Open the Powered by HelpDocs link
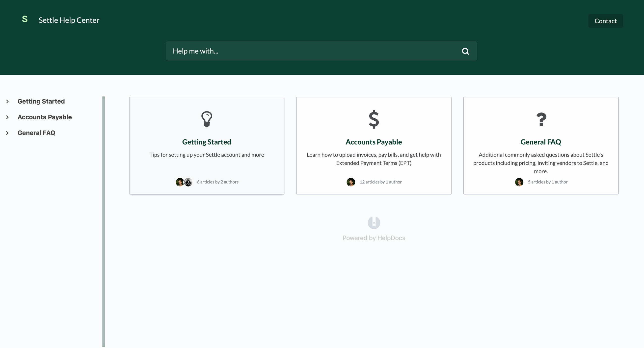 (374, 238)
